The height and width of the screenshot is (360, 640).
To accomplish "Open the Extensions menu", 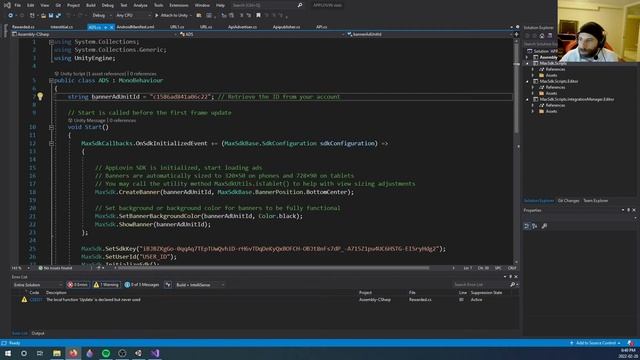I will pos(179,5).
